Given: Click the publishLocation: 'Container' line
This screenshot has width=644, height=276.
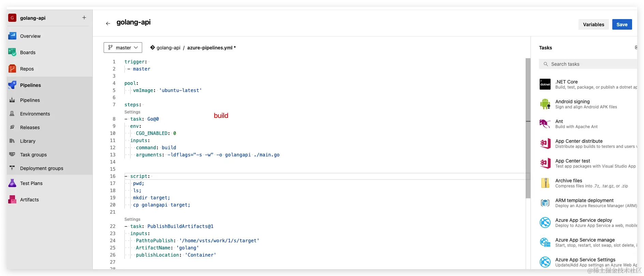Looking at the screenshot, I should [176, 255].
